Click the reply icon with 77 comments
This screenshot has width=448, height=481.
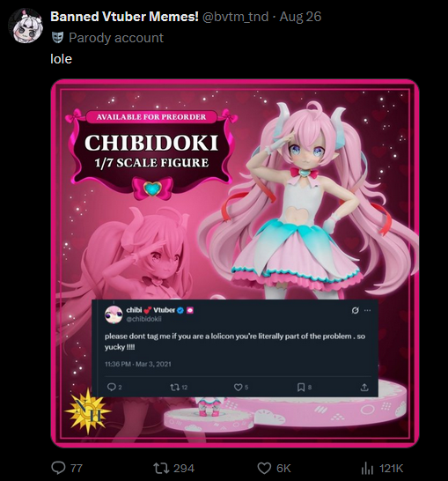coord(58,468)
